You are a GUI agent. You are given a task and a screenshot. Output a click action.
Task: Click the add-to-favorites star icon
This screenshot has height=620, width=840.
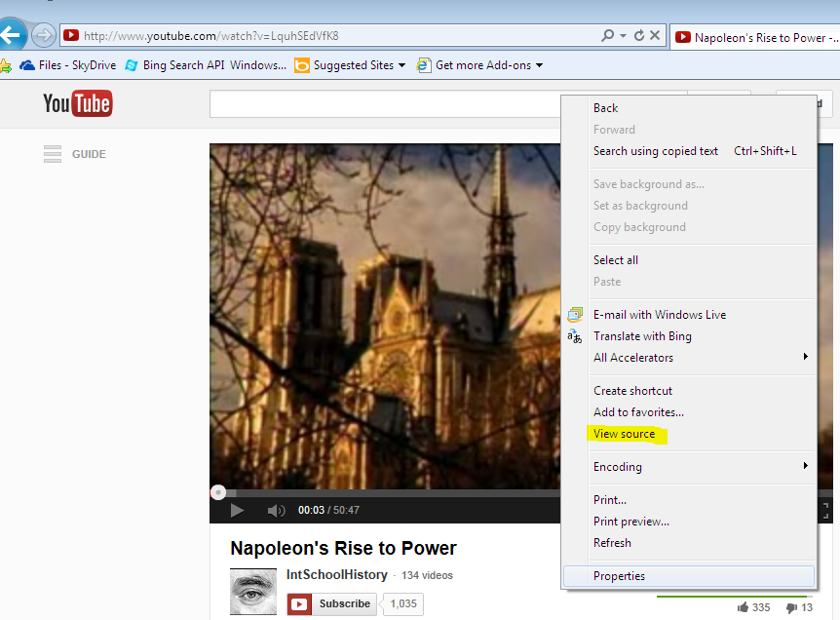tap(5, 66)
